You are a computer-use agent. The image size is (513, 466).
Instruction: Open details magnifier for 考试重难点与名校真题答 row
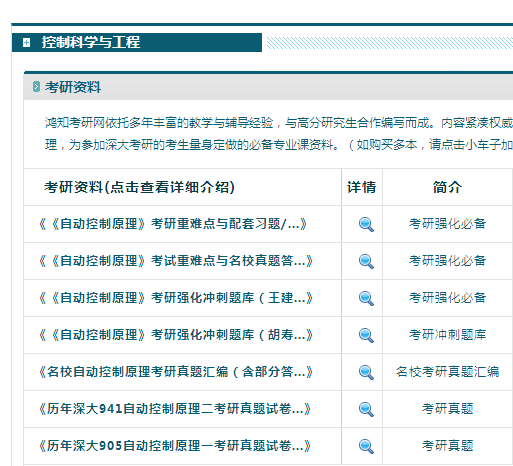366,261
